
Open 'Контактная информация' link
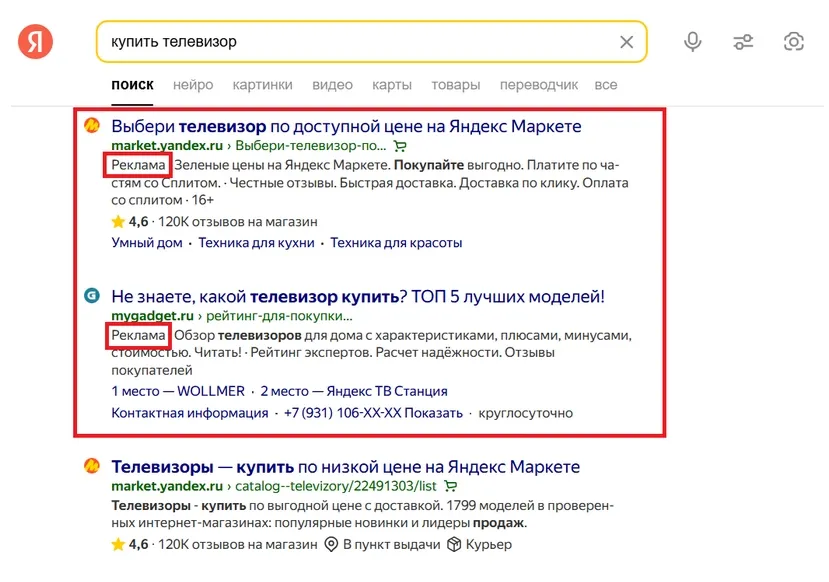(190, 413)
